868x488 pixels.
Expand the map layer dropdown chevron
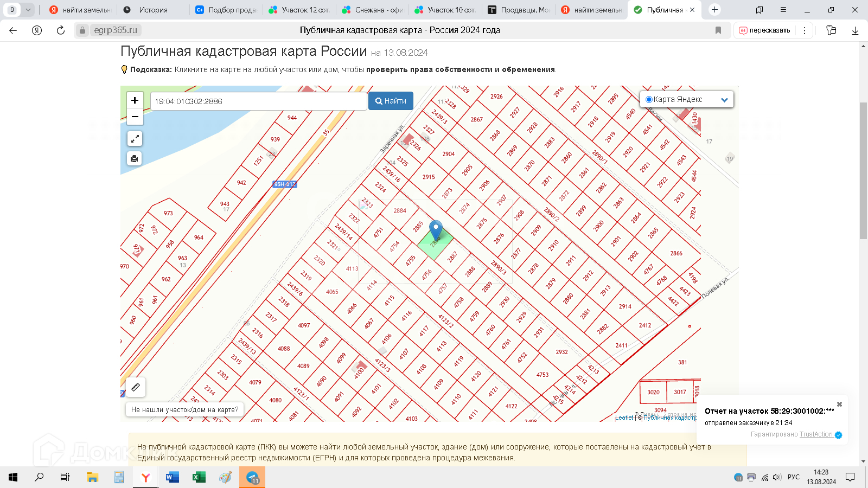tap(724, 100)
